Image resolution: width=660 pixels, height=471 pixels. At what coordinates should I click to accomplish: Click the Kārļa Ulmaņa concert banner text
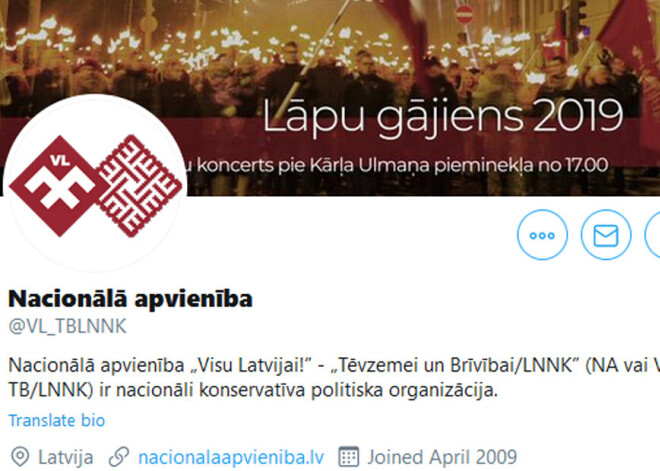(x=396, y=165)
